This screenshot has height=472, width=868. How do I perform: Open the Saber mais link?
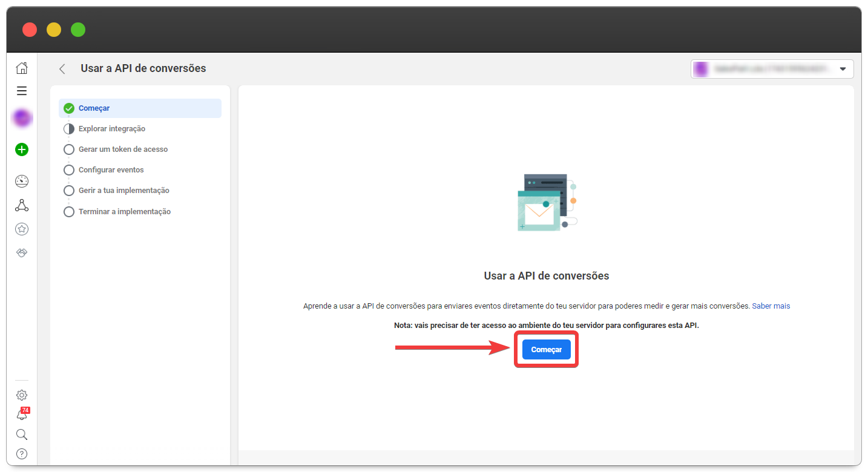pyautogui.click(x=771, y=306)
